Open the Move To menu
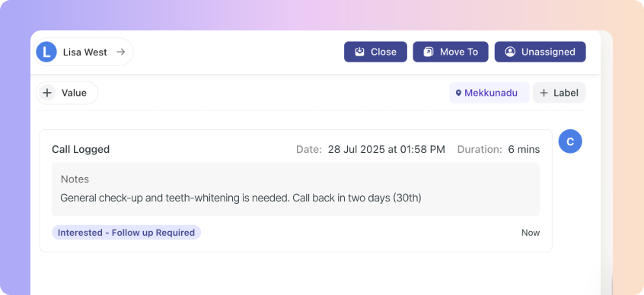Viewport: 644px width, 295px height. pos(451,52)
